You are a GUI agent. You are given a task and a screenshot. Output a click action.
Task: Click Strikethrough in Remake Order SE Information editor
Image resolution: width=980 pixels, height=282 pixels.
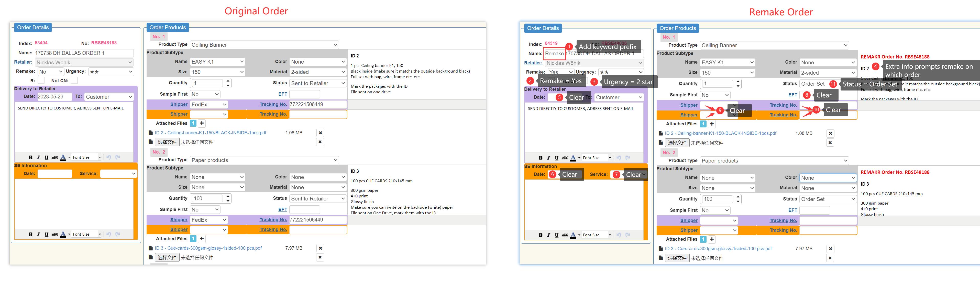pyautogui.click(x=565, y=235)
